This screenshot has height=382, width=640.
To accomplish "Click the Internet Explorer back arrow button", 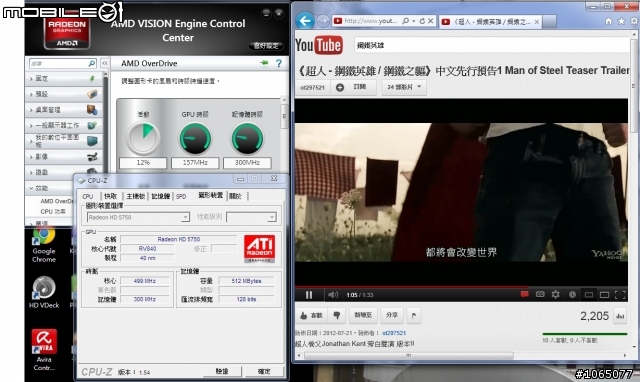I will [304, 20].
